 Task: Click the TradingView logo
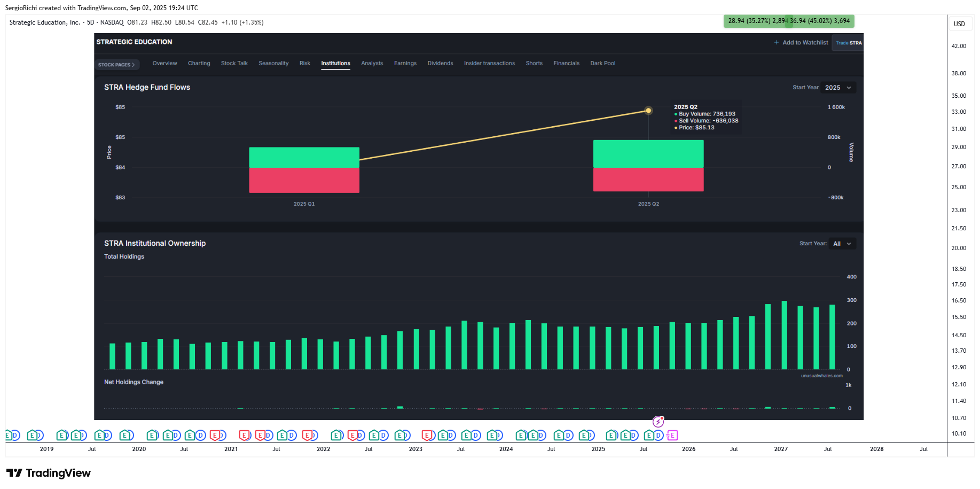[49, 473]
